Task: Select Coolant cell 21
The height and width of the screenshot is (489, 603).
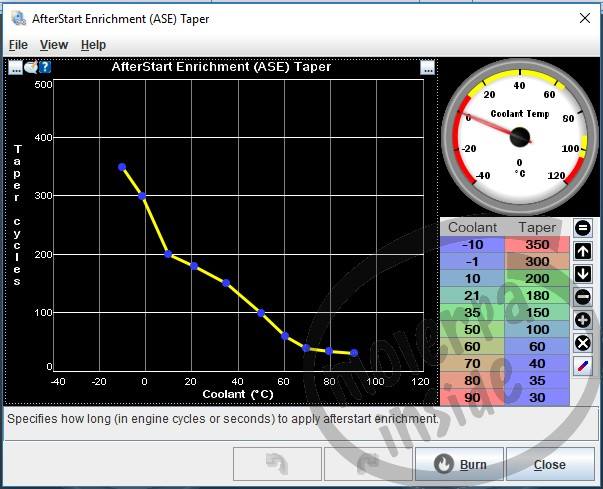Action: point(472,295)
